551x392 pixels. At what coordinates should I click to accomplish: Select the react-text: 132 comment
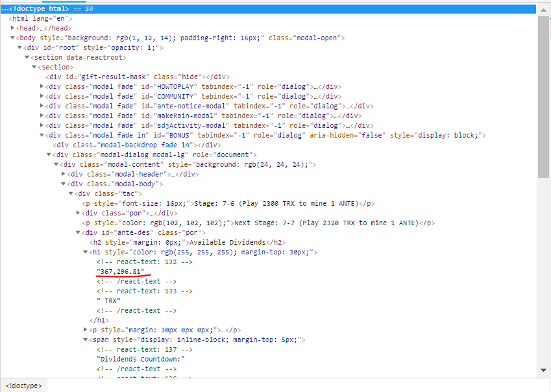[x=145, y=262]
